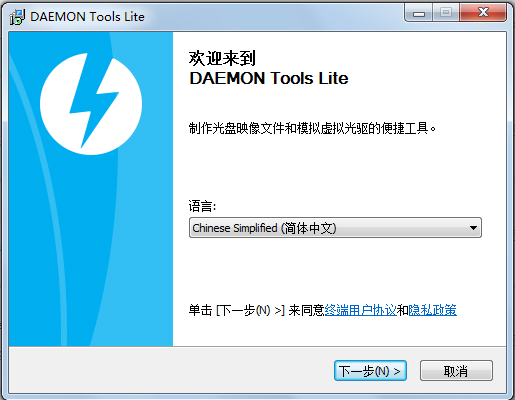515x400 pixels.
Task: Click the greyed-out maximize button
Action: pos(446,13)
